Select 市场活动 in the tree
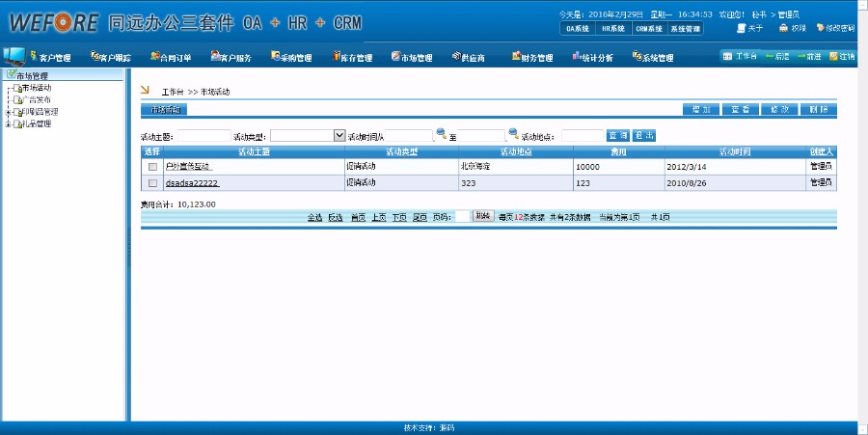The width and height of the screenshot is (868, 435). click(37, 88)
